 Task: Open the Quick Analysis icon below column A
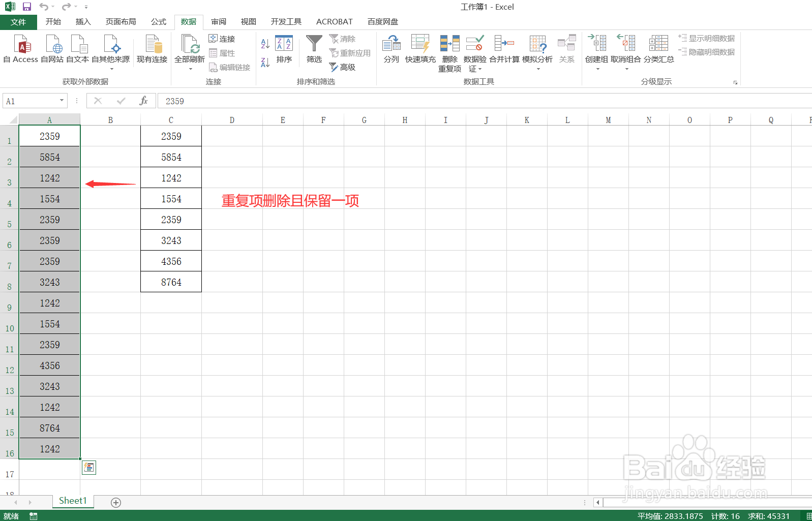pos(89,467)
